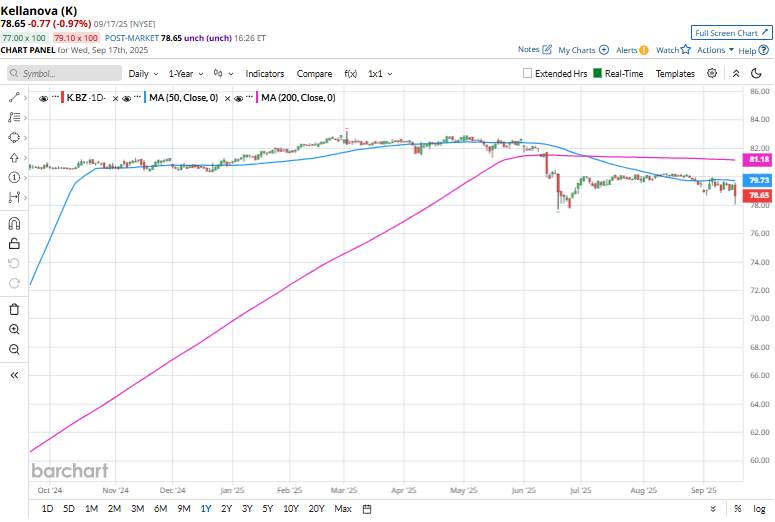Focus the Symbol search field
The image size is (775, 522).
[x=65, y=73]
